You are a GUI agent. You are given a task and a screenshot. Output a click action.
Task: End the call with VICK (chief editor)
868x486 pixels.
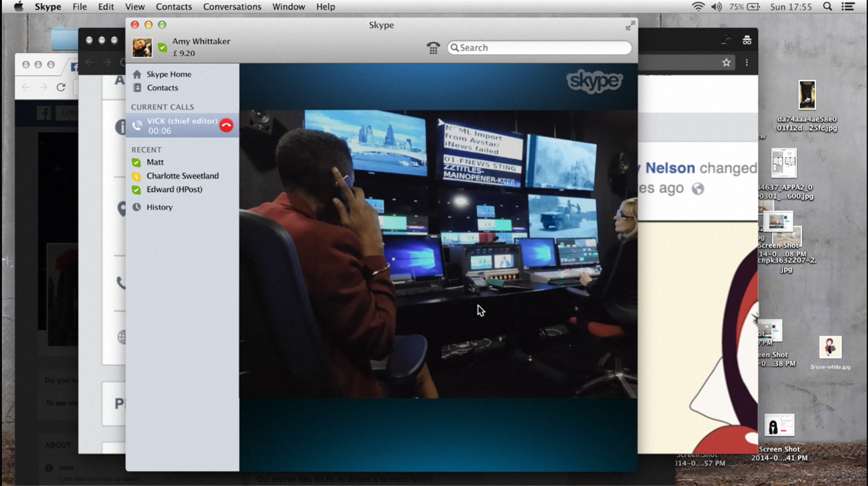tap(226, 126)
